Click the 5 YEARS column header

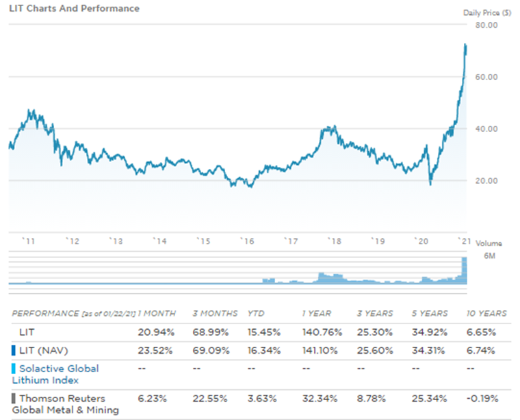click(430, 313)
